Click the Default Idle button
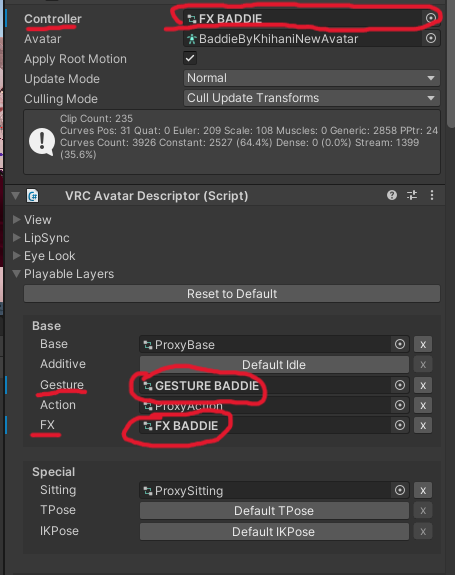This screenshot has height=575, width=455. tap(274, 365)
